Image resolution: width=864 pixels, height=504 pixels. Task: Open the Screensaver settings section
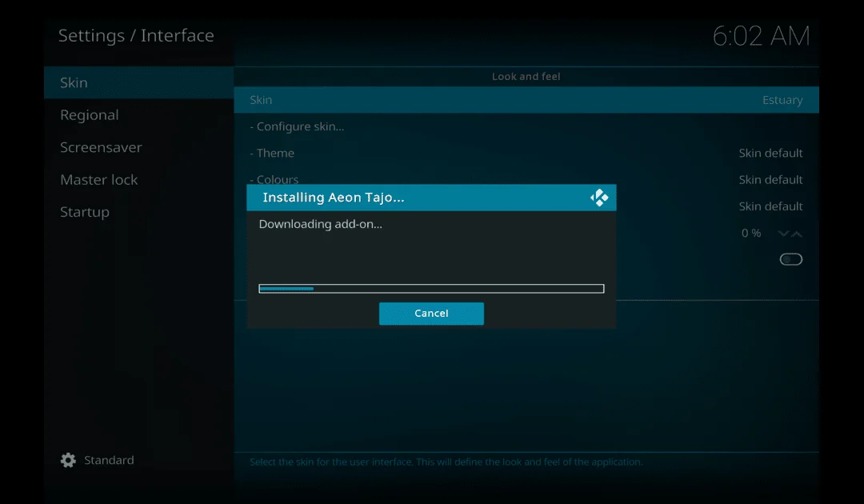tap(101, 147)
